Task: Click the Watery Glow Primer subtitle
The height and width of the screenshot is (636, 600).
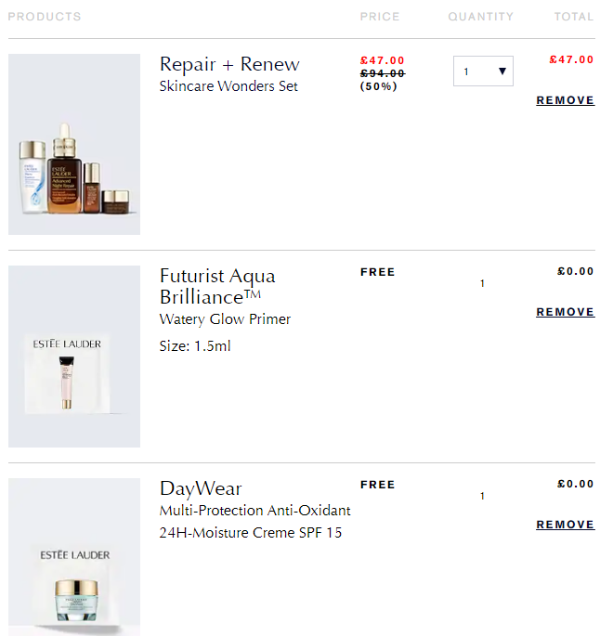Action: click(225, 319)
